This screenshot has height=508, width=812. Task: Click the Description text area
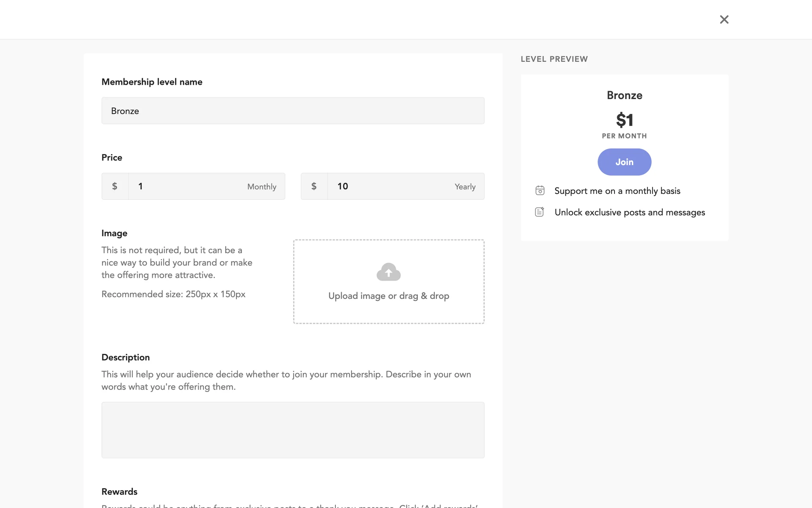pos(293,430)
